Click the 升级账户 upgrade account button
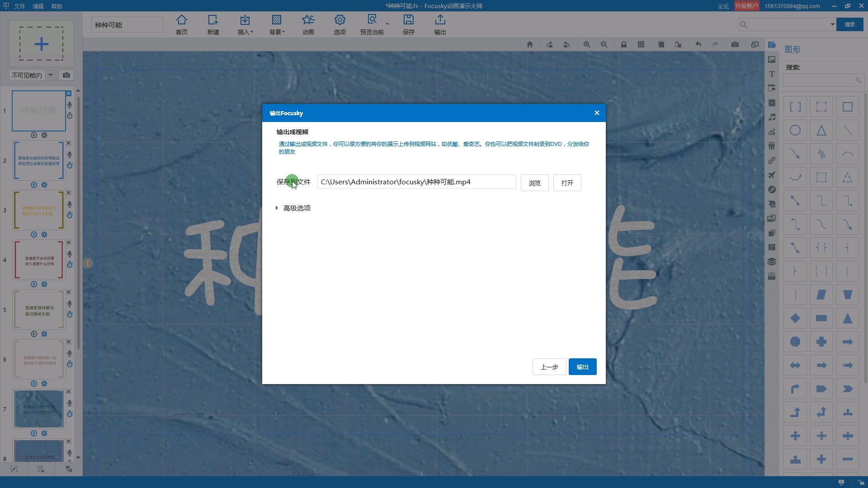Image resolution: width=868 pixels, height=488 pixels. (746, 6)
